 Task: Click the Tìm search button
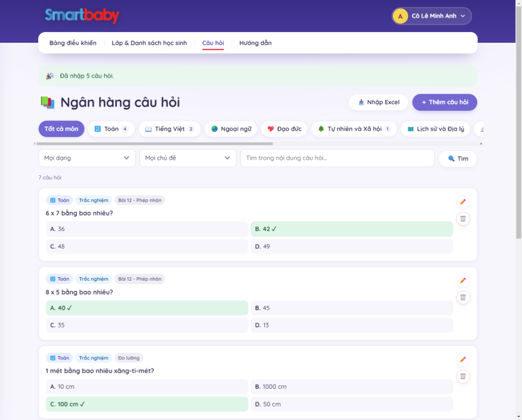pyautogui.click(x=457, y=158)
